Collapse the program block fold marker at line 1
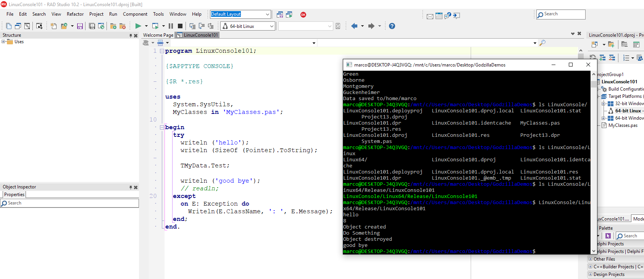 pyautogui.click(x=162, y=51)
